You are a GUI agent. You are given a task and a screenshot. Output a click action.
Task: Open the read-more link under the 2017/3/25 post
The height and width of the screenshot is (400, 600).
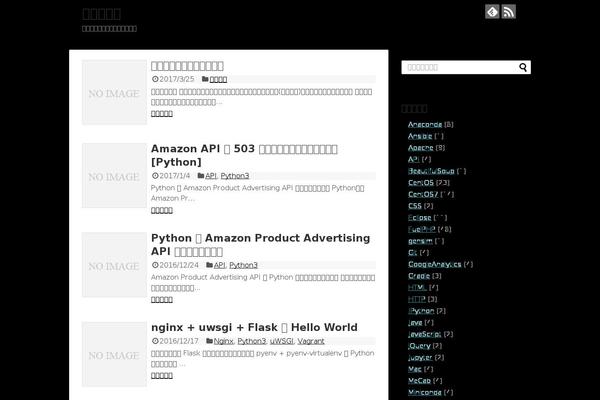[x=161, y=114]
